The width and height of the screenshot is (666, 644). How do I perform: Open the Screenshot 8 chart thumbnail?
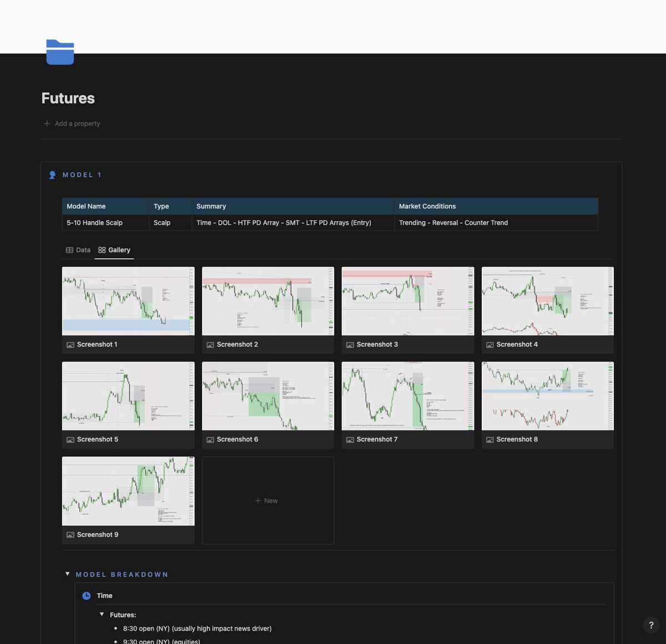pyautogui.click(x=548, y=396)
